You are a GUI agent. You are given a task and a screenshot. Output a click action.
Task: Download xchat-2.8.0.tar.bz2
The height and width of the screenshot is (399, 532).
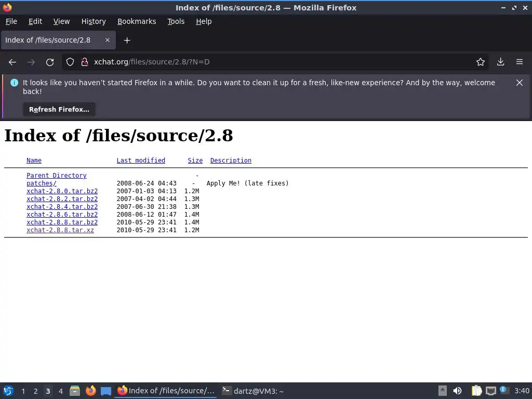(x=62, y=191)
